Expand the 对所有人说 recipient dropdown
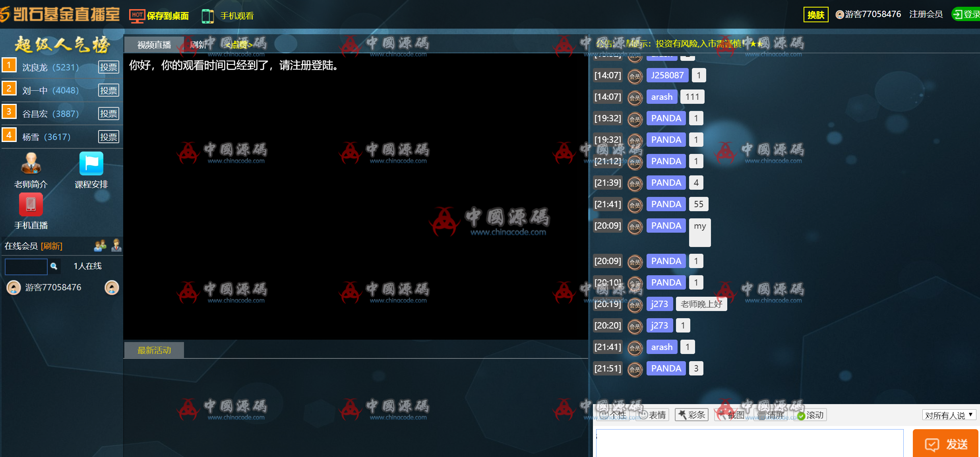980x457 pixels. pyautogui.click(x=949, y=415)
